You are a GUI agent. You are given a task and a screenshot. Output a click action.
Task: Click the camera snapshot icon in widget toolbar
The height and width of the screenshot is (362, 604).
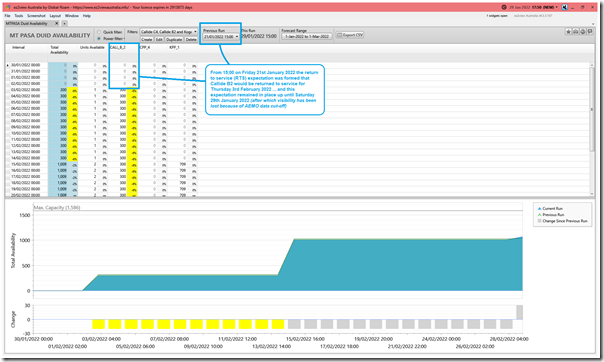click(x=575, y=32)
